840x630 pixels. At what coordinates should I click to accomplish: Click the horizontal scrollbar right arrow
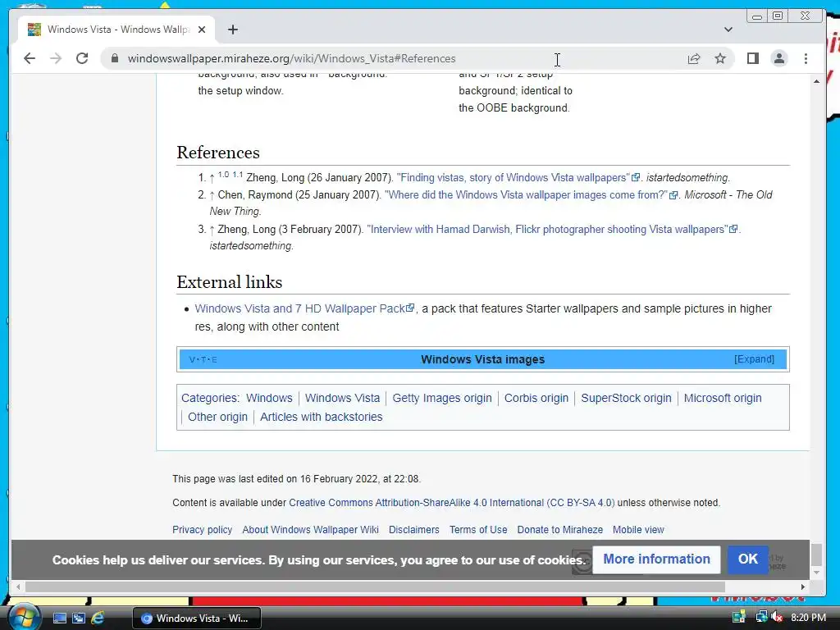tap(802, 587)
